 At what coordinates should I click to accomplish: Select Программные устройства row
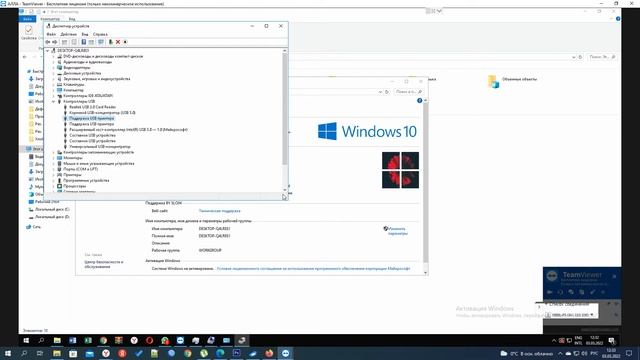[86, 180]
